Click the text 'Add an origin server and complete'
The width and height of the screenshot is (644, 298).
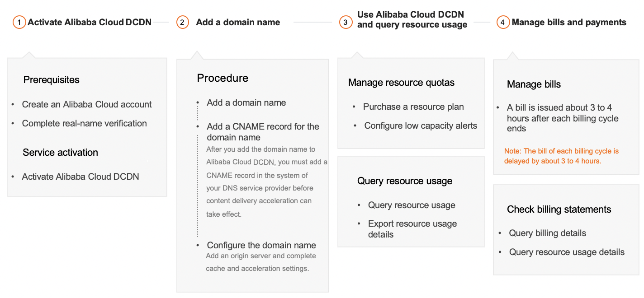[261, 256]
